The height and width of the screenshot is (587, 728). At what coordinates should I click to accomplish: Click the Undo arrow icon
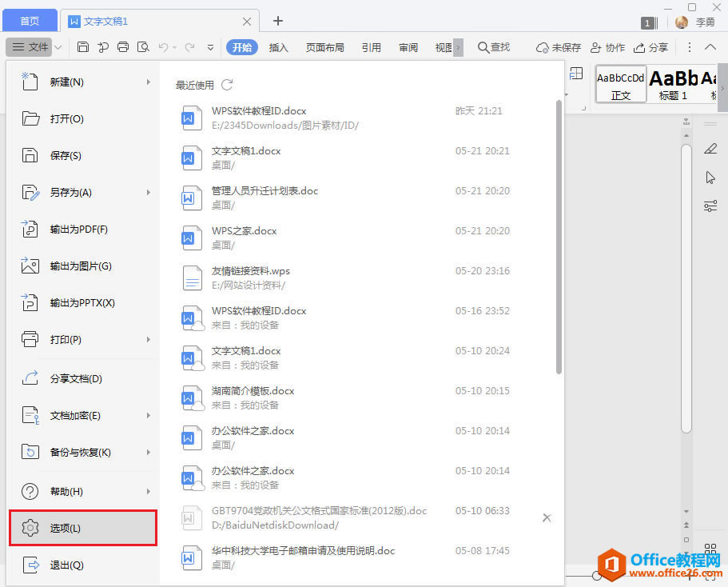point(164,47)
